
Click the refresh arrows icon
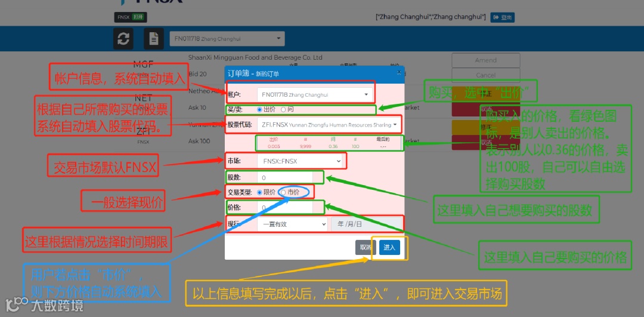[123, 39]
